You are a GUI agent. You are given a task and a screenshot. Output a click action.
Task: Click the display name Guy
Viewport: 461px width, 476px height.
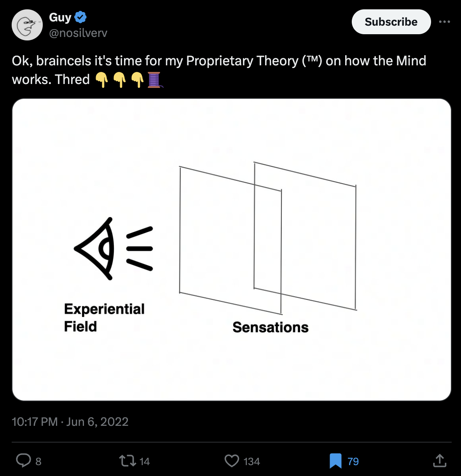coord(60,17)
